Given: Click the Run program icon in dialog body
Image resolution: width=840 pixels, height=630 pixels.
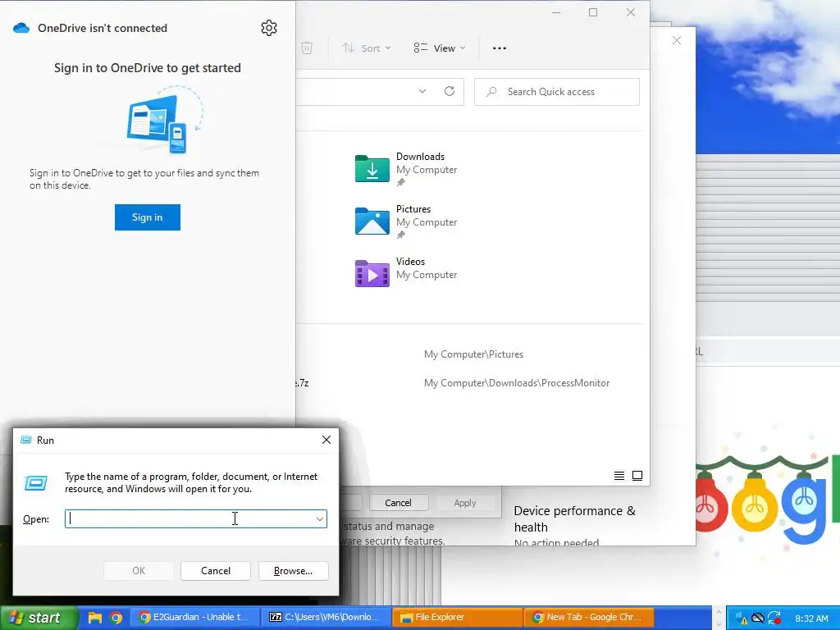Looking at the screenshot, I should pos(36,483).
